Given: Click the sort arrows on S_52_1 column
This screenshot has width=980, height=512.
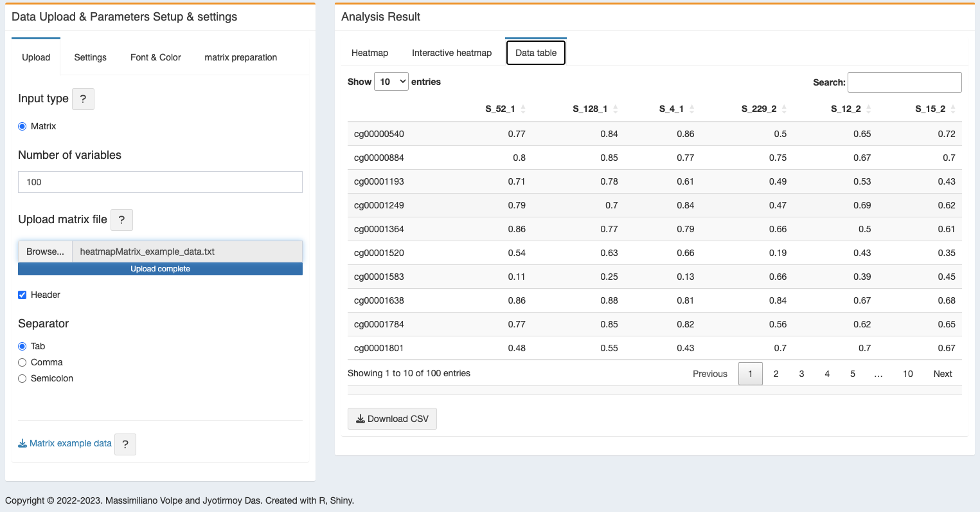Looking at the screenshot, I should tap(523, 109).
